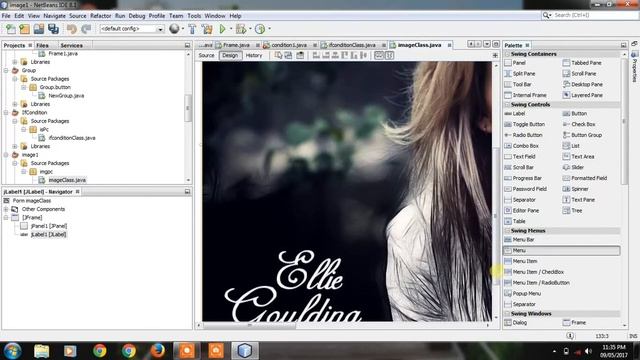This screenshot has width=640, height=360.
Task: Switch to Source view
Action: (207, 55)
